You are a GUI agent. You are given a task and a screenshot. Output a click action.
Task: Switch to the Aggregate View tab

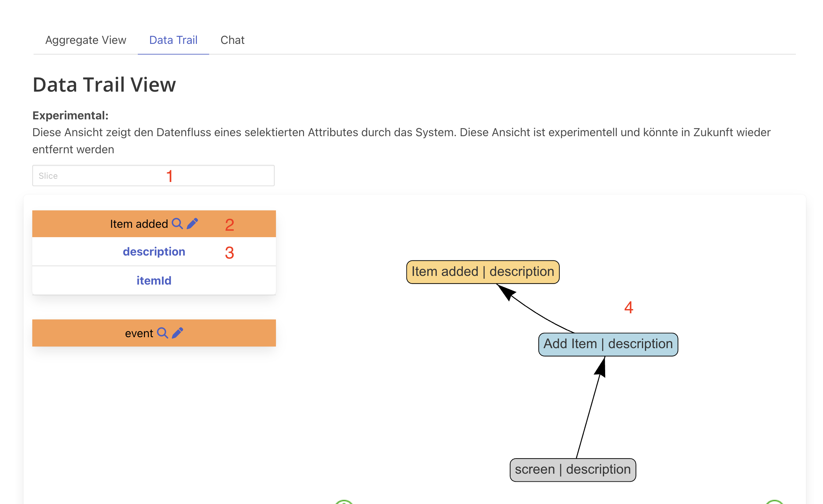click(x=86, y=40)
